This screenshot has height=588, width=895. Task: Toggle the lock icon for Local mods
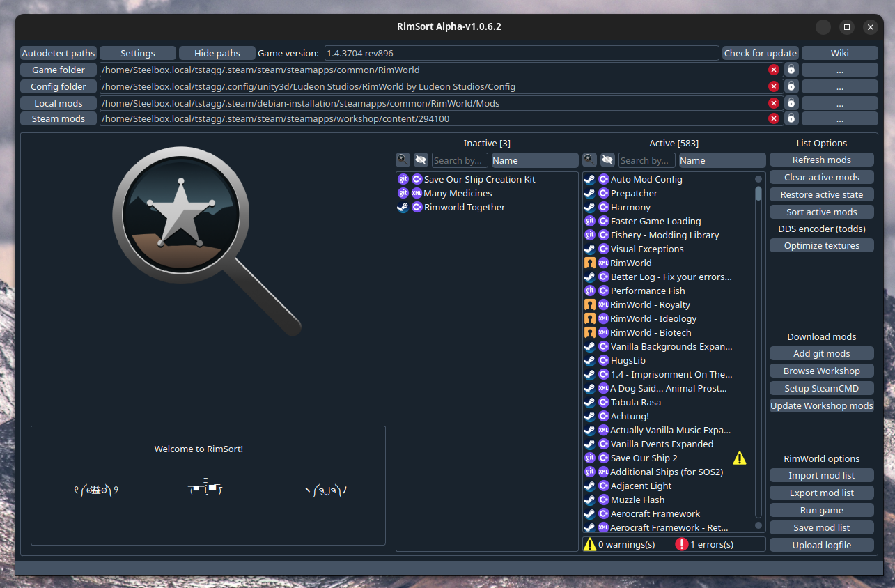tap(791, 103)
